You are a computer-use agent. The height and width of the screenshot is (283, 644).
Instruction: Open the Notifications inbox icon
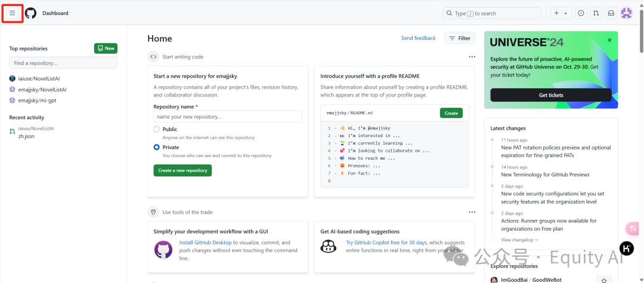coord(611,13)
